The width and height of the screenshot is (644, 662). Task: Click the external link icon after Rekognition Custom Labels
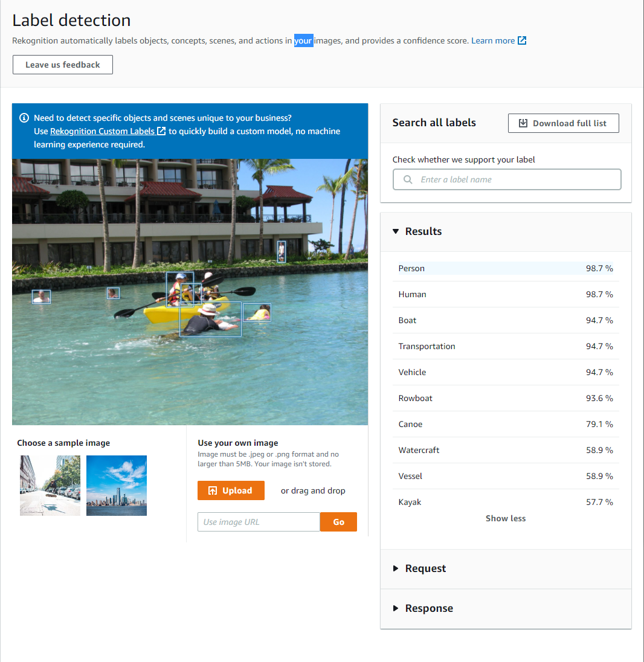click(x=161, y=131)
